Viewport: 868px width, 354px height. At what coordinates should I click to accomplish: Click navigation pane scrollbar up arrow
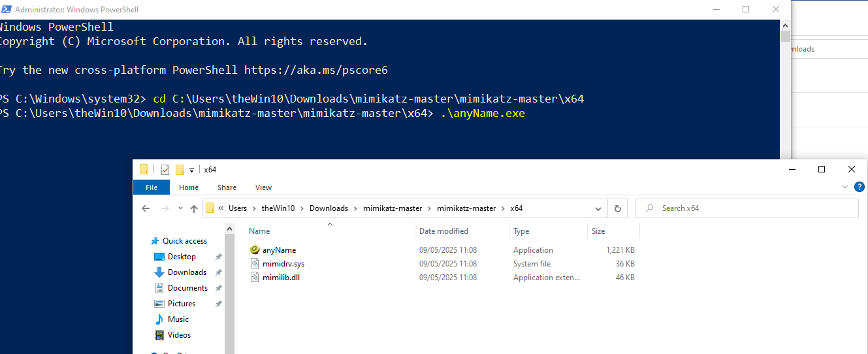tap(229, 229)
